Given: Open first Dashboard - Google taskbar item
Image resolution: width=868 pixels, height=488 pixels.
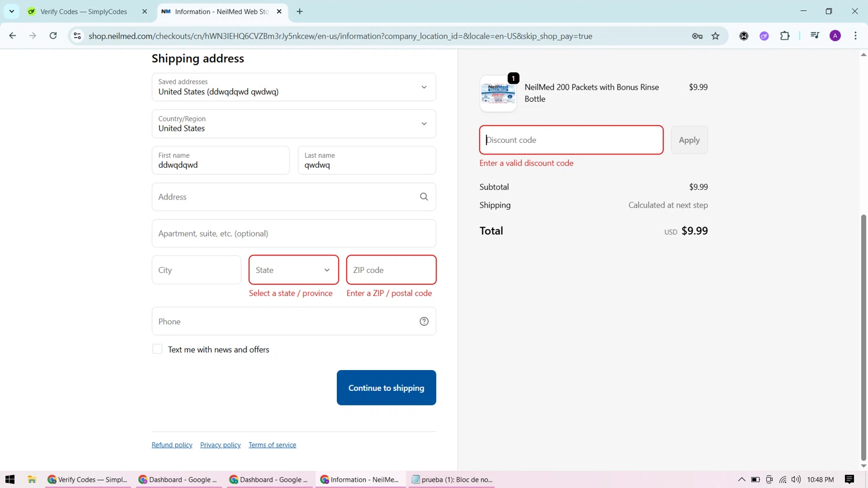Looking at the screenshot, I should pyautogui.click(x=179, y=479).
